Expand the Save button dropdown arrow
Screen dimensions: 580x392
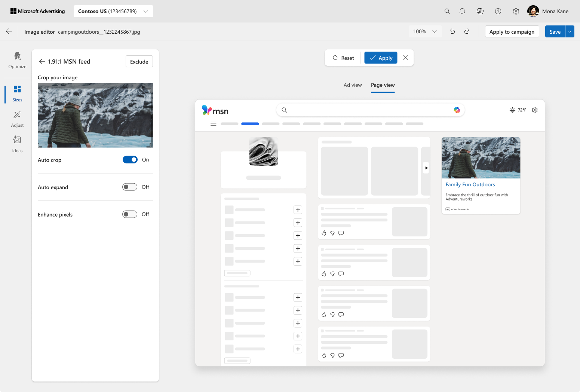coord(570,31)
